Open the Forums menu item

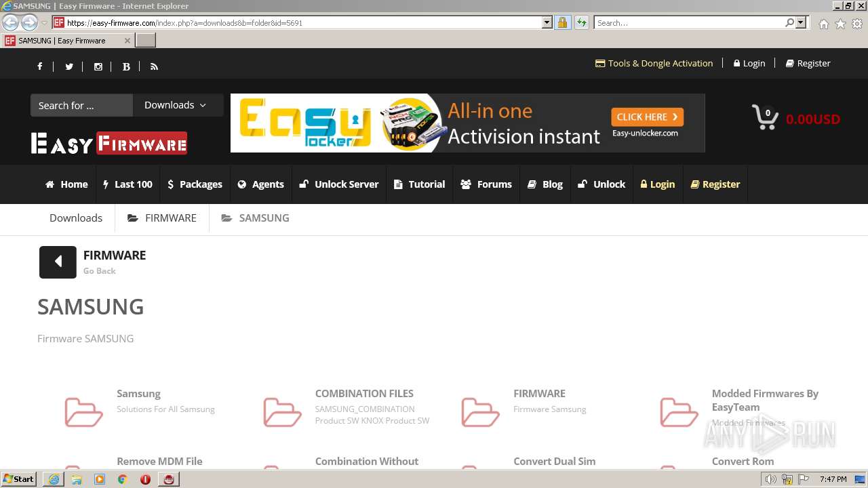coord(486,184)
